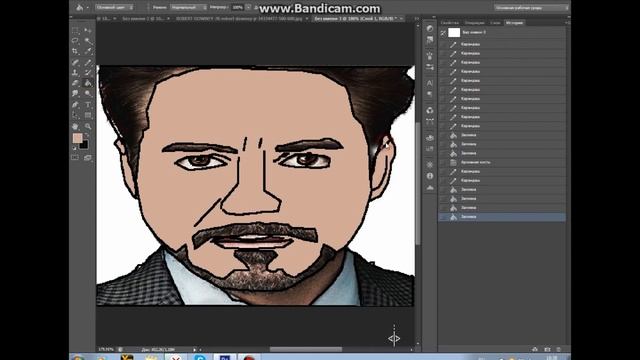
Task: Select the Blur tool
Action: tap(76, 94)
